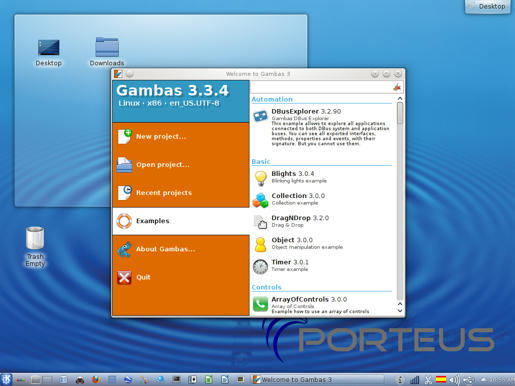Click the Examples lifebuoy icon
Viewport: 515px width, 386px height.
[124, 221]
